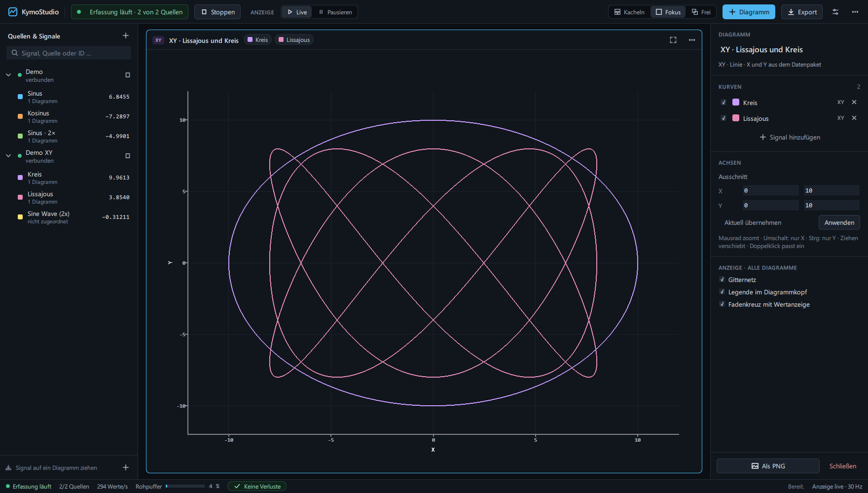The height and width of the screenshot is (493, 868).
Task: Click the XY mode label of the Kreis curve
Action: [x=840, y=102]
